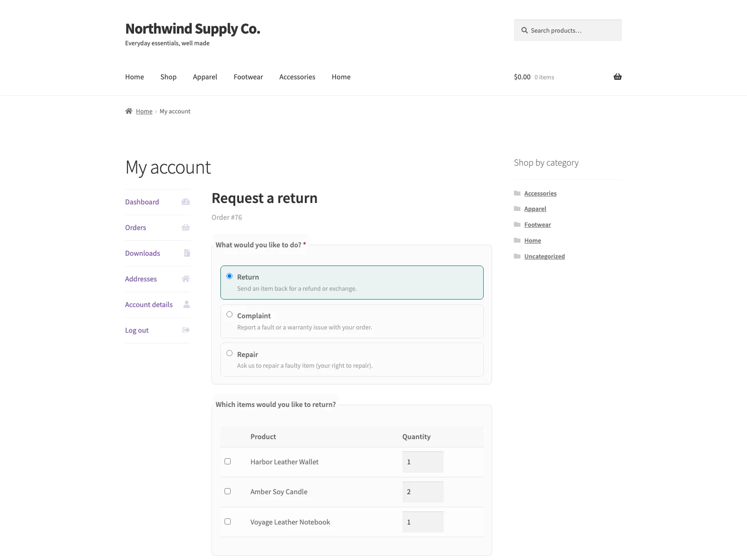Click the Product column header
This screenshot has width=747, height=560.
263,437
